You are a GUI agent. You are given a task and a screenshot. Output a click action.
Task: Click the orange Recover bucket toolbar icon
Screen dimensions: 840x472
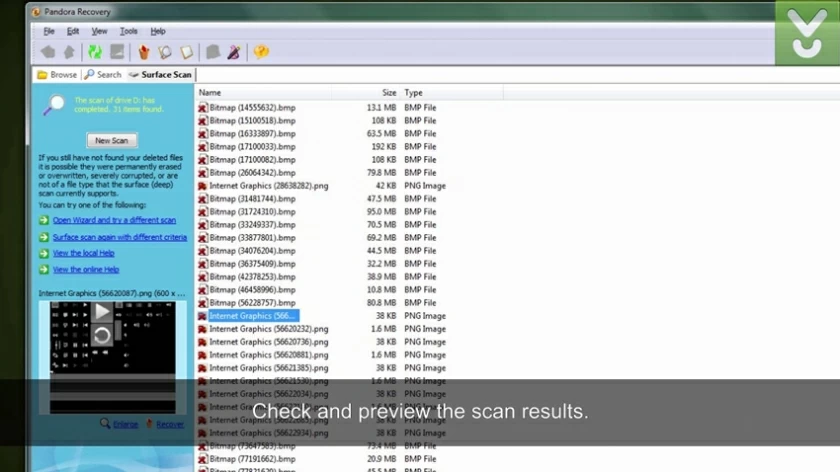click(144, 52)
